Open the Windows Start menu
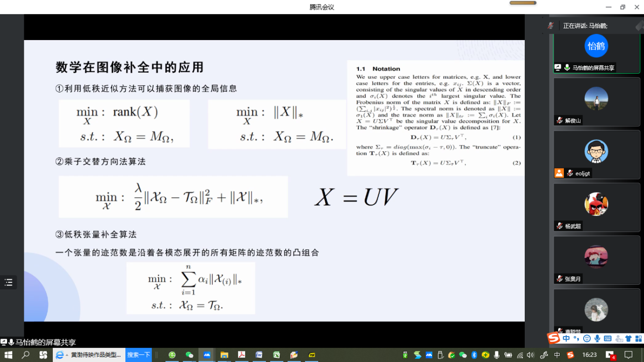This screenshot has height=362, width=644. (8, 355)
